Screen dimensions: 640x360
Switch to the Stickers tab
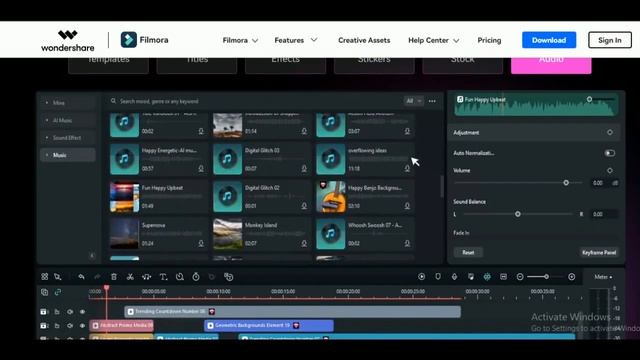tap(374, 65)
